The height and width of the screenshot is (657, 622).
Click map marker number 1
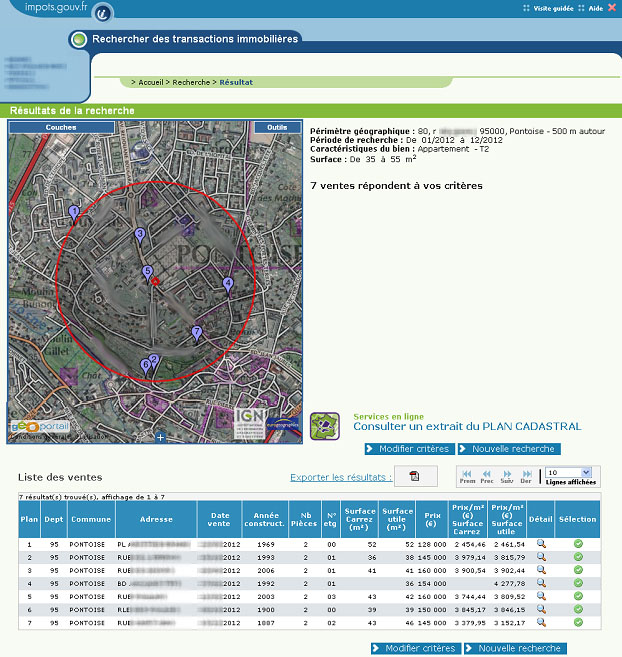click(74, 213)
